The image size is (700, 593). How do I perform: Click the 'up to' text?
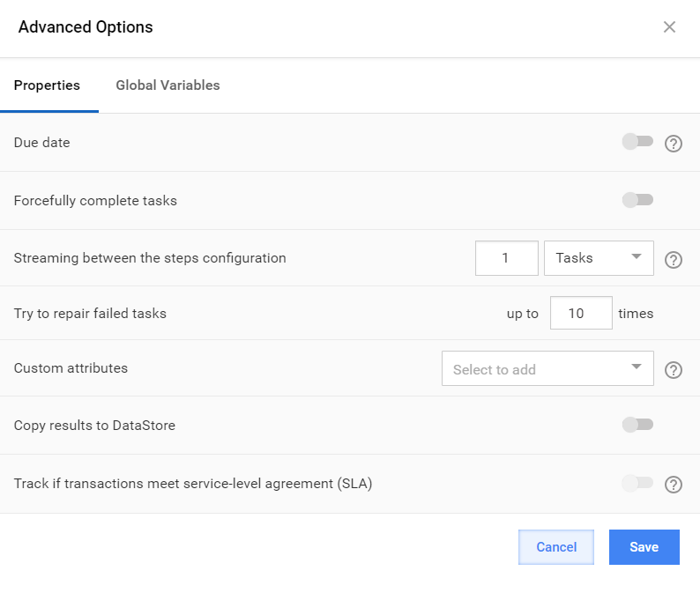[x=522, y=314]
